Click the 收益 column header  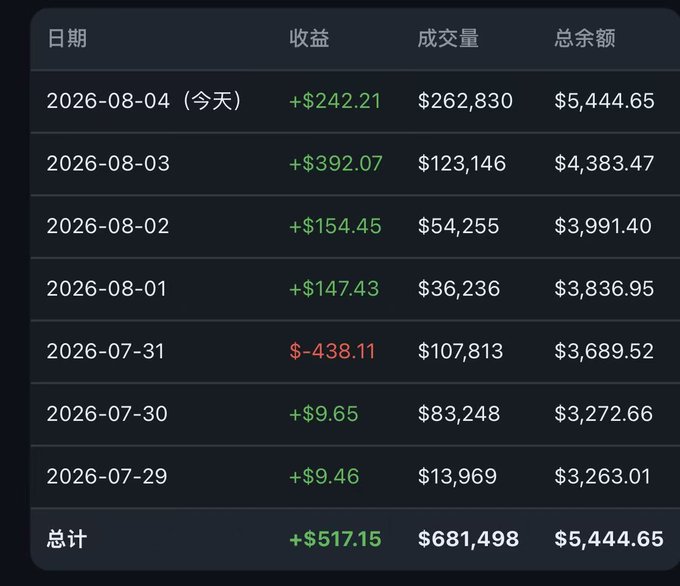point(309,38)
